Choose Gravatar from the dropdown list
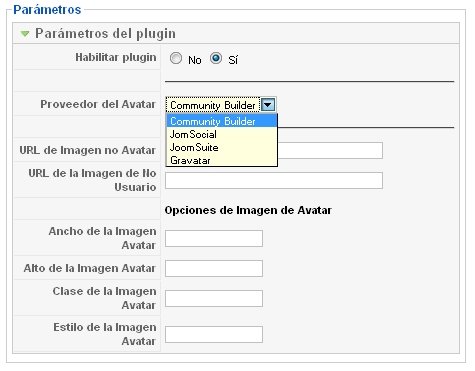 coord(222,160)
